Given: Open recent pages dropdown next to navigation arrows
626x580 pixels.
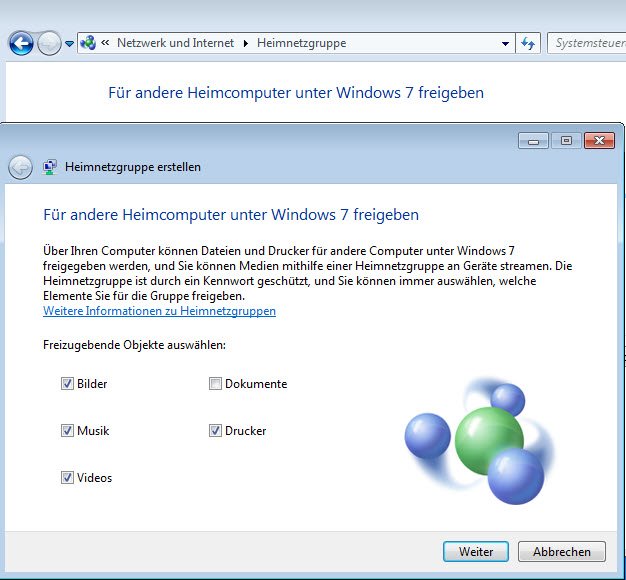Looking at the screenshot, I should point(69,44).
